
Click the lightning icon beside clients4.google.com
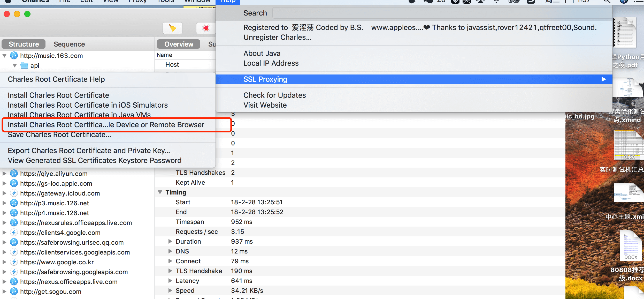click(14, 233)
